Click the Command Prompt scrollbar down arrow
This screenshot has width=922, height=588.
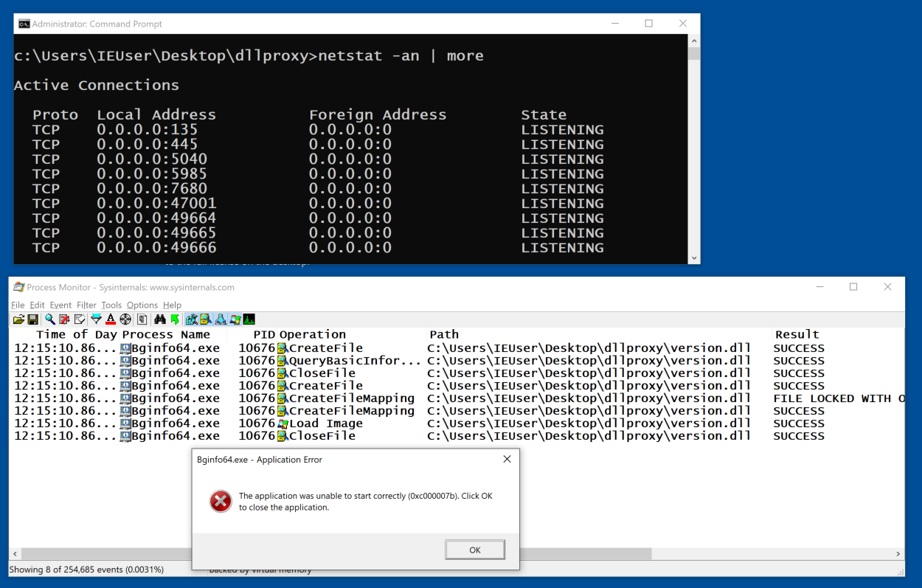(694, 257)
